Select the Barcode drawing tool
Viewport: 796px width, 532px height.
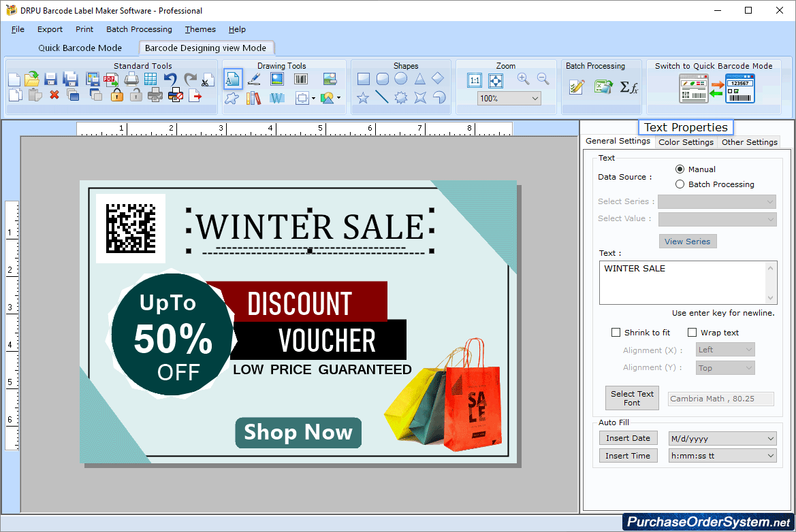(x=301, y=79)
